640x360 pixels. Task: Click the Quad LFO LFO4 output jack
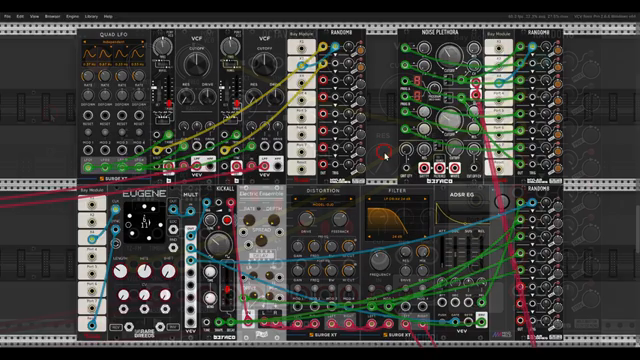[139, 167]
